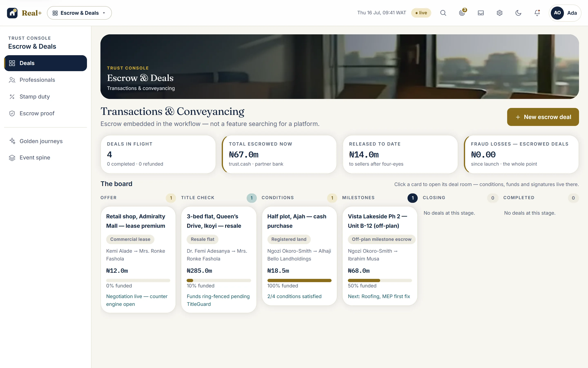Click the Golden journeys sparkle icon
The height and width of the screenshot is (368, 588).
click(x=12, y=141)
